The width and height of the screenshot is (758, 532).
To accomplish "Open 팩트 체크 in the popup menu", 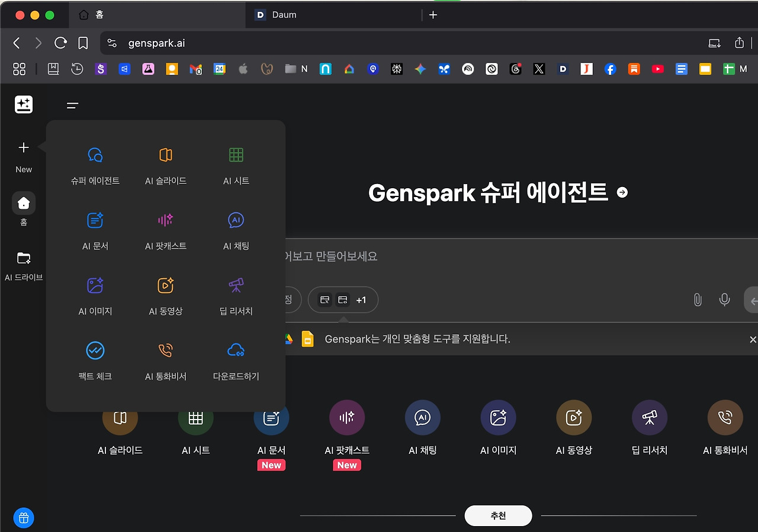I will tap(95, 362).
